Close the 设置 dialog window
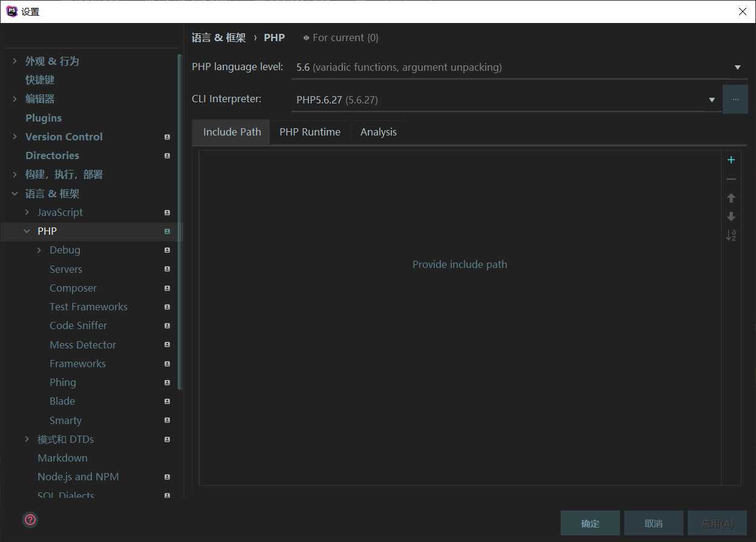Screen dimensions: 756x542 743,11
